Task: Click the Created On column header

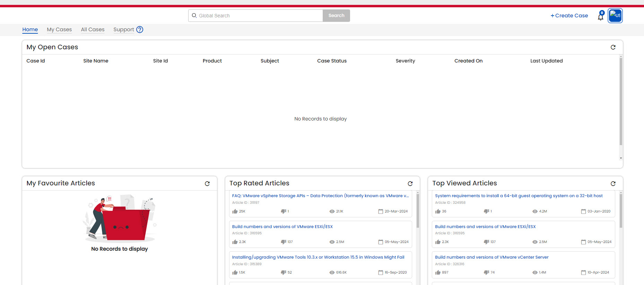Action: point(468,61)
